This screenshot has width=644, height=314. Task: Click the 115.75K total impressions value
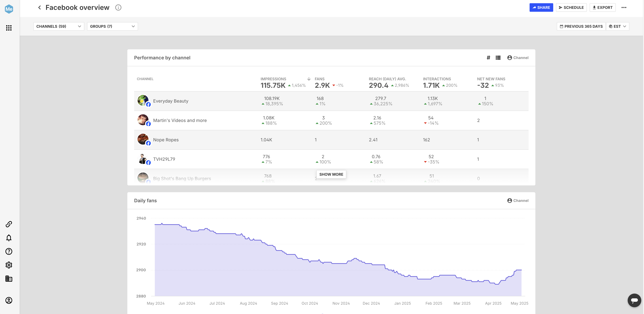[x=273, y=85]
